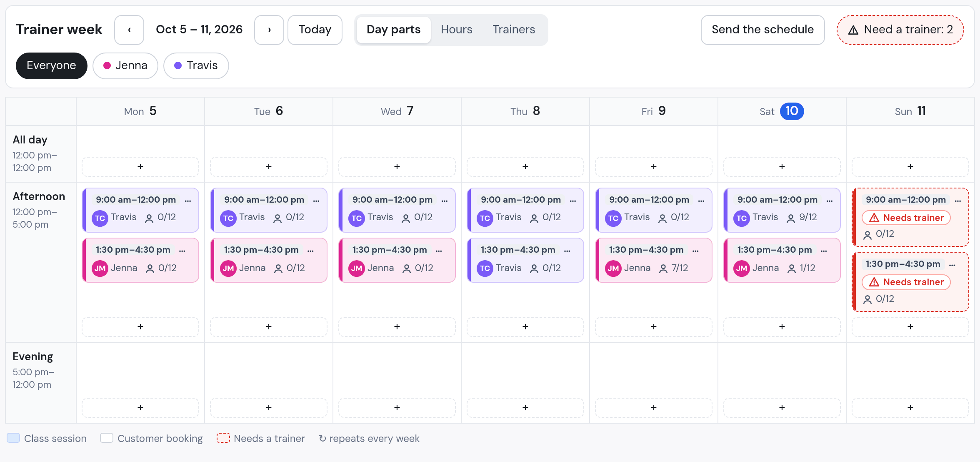Select the Sat 10 day header
Screen dimensions: 980x462
click(x=782, y=111)
